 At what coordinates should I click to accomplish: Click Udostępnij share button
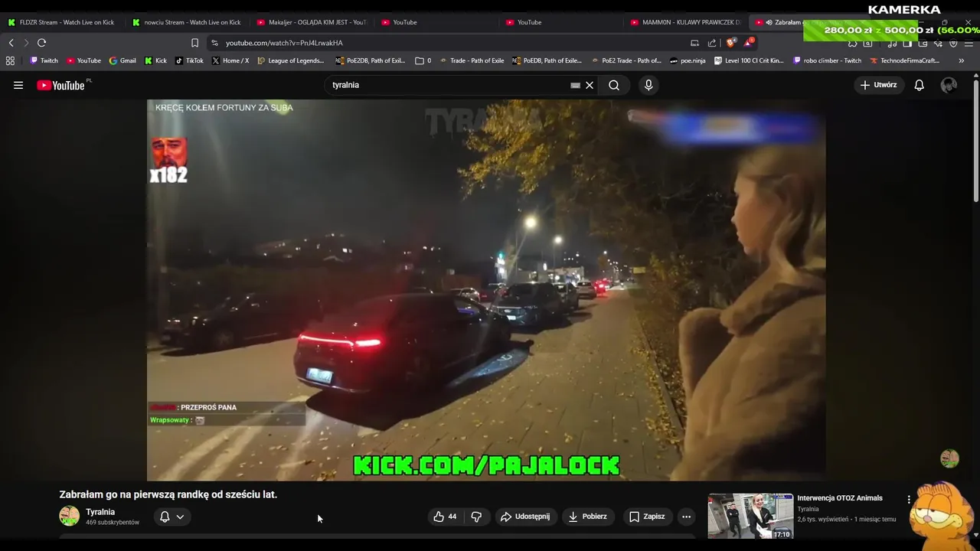[525, 517]
